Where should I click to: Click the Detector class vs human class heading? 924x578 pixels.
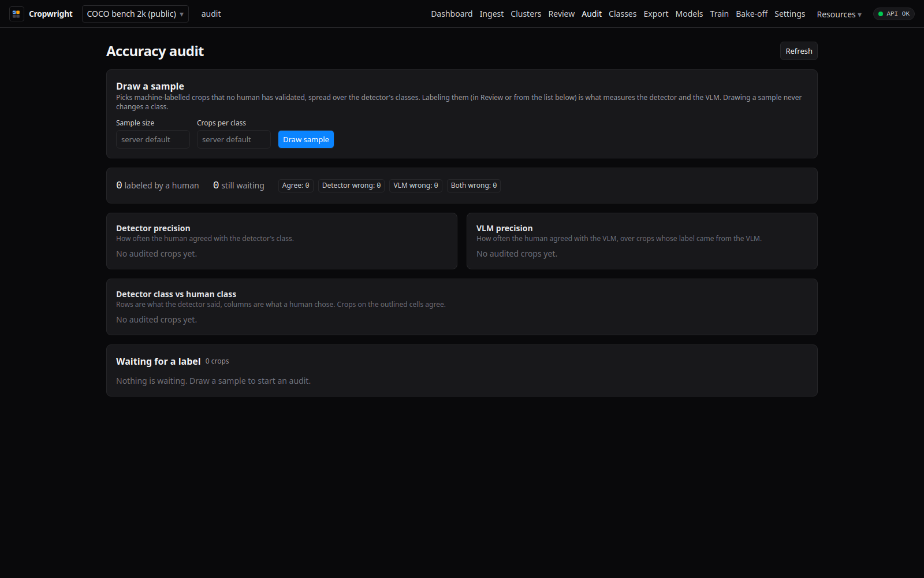pyautogui.click(x=176, y=294)
